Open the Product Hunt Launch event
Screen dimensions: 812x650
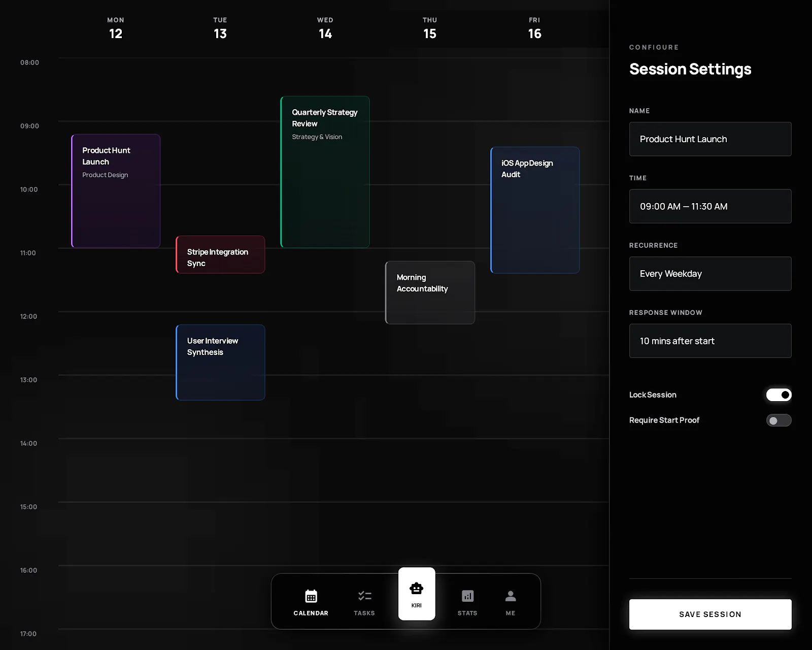(116, 191)
